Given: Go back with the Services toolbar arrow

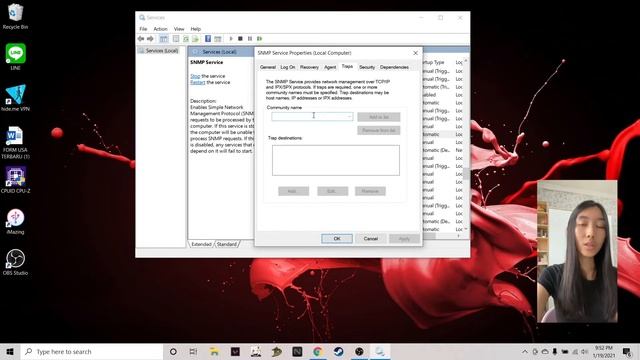Looking at the screenshot, I should coord(141,38).
